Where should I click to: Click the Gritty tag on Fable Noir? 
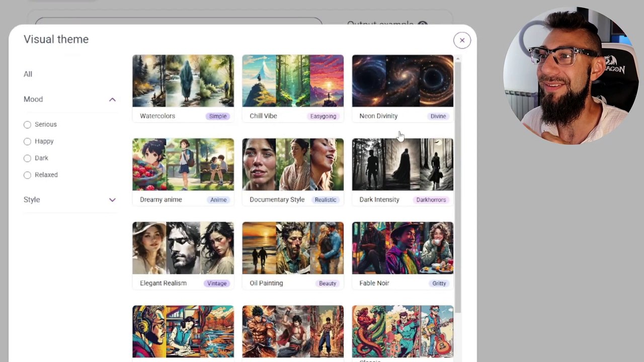(439, 283)
